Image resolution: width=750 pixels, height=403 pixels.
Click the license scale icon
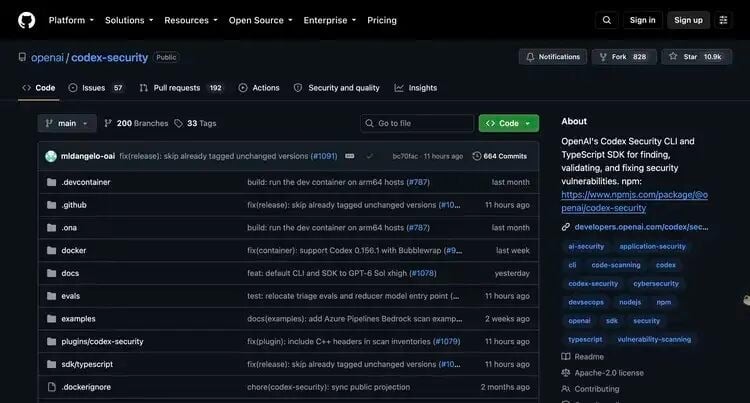(x=566, y=373)
